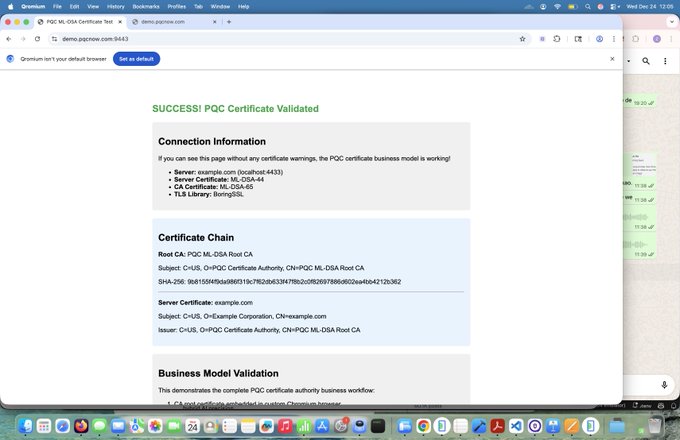
Task: Open the Profiles menu in menu bar
Action: (x=177, y=6)
